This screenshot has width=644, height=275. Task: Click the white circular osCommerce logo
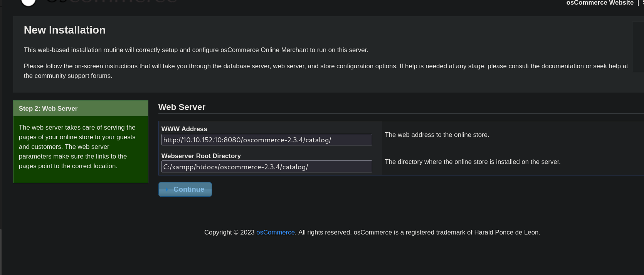point(28,2)
